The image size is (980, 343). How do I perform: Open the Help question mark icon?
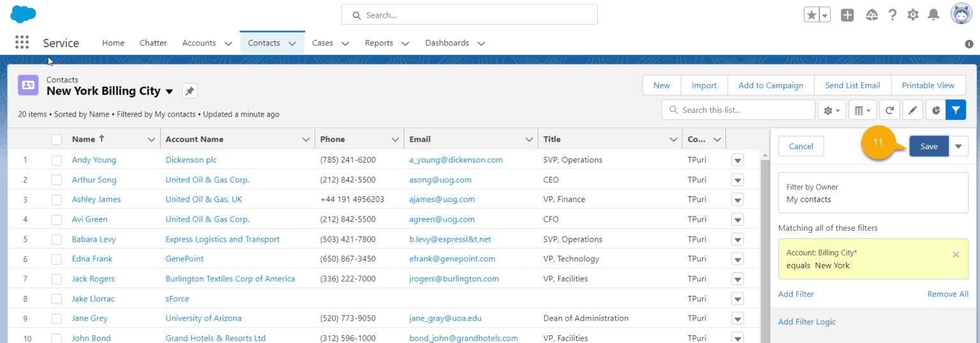(893, 15)
